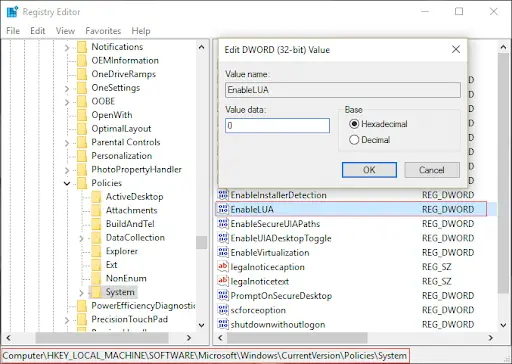The image size is (512, 364).
Task: Click the legalnoticetext string icon
Action: click(x=223, y=281)
